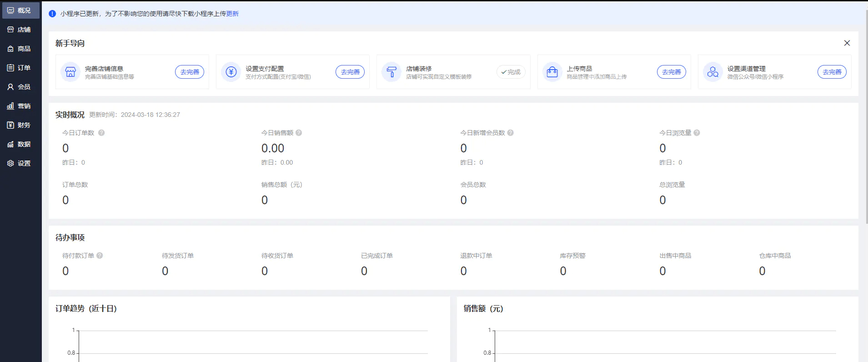Click the 完成 status on 店铺装修
Screen dimensions: 868x362
pyautogui.click(x=511, y=72)
